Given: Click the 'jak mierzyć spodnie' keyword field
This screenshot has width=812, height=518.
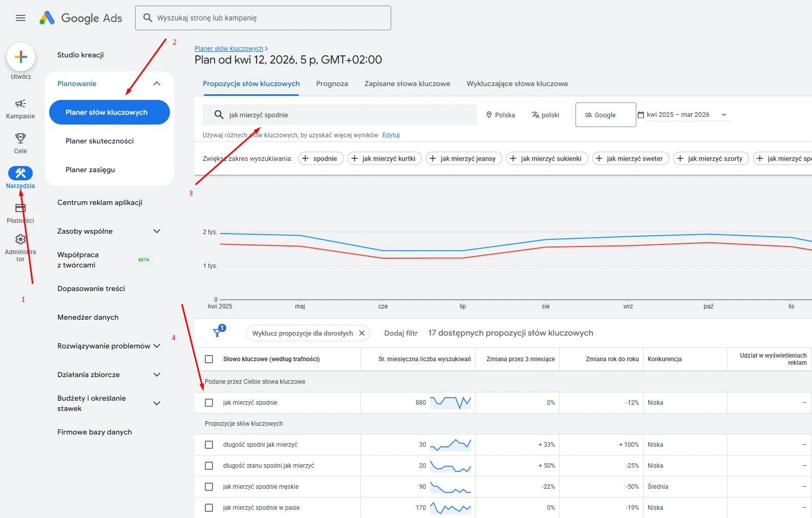Looking at the screenshot, I should pyautogui.click(x=339, y=115).
